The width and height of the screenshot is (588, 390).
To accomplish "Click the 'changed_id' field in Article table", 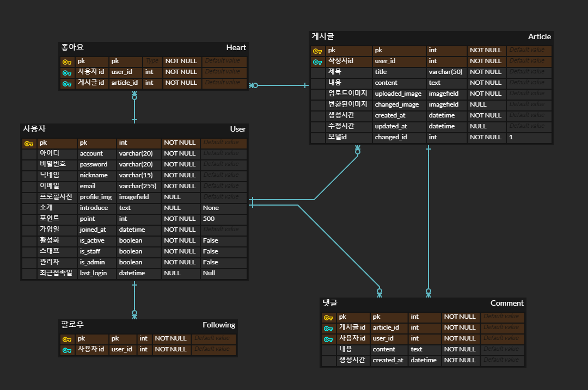I will (x=399, y=137).
